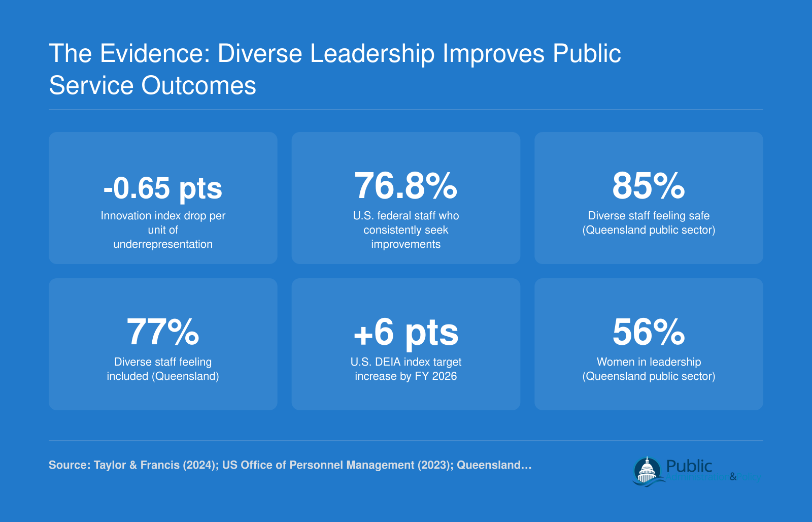812x522 pixels.
Task: Click the -0.65 pts statistic
Action: tap(163, 188)
